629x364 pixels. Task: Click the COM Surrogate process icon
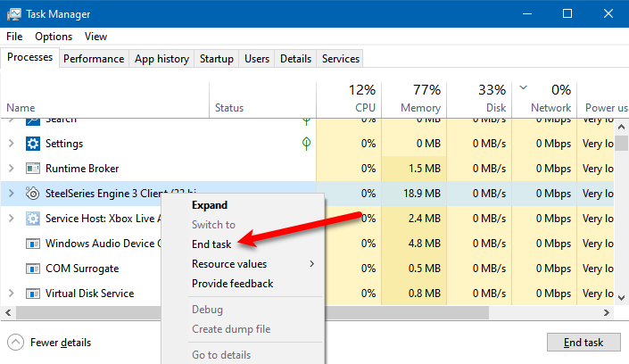click(x=33, y=269)
